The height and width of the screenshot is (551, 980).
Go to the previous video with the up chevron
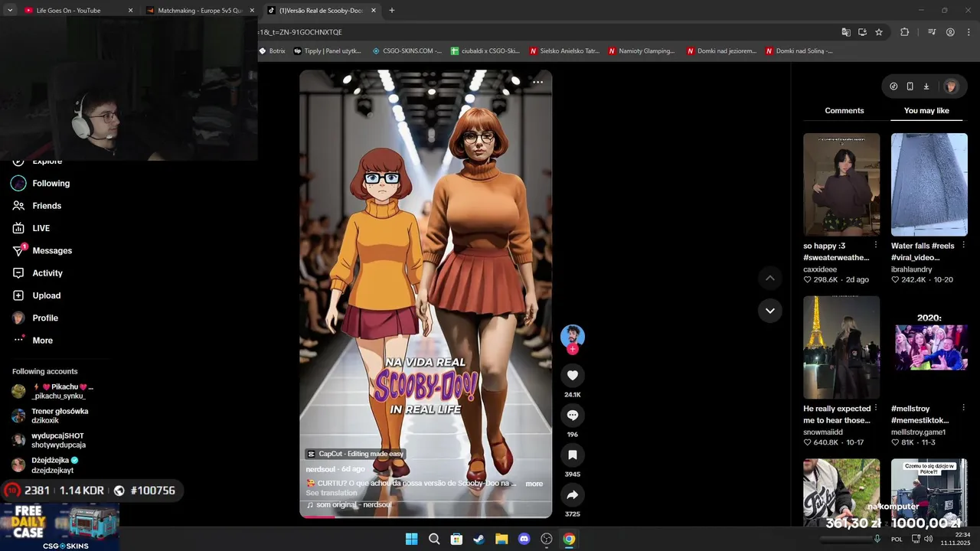point(770,278)
